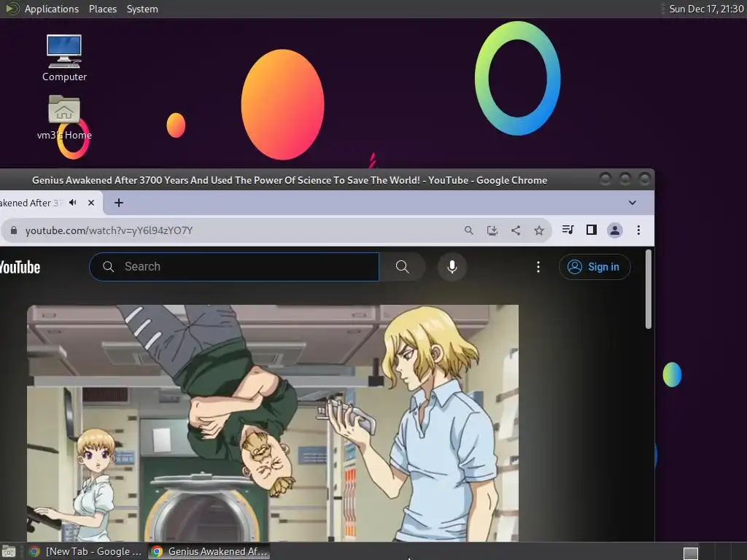The width and height of the screenshot is (747, 560).
Task: Click the YouTube video player
Action: pyautogui.click(x=273, y=423)
